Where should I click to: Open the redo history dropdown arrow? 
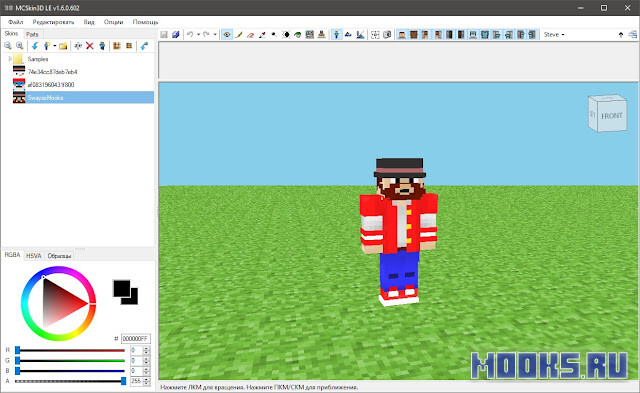pyautogui.click(x=215, y=35)
